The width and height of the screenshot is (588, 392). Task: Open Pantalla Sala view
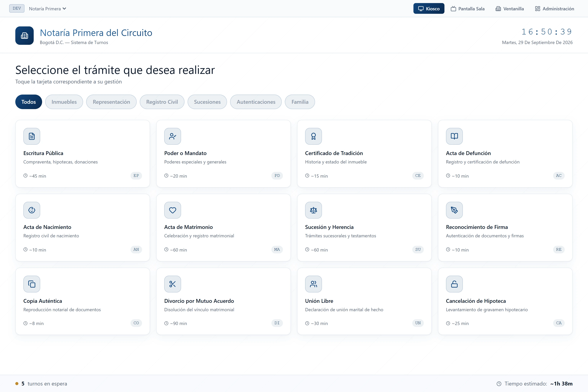(x=467, y=9)
